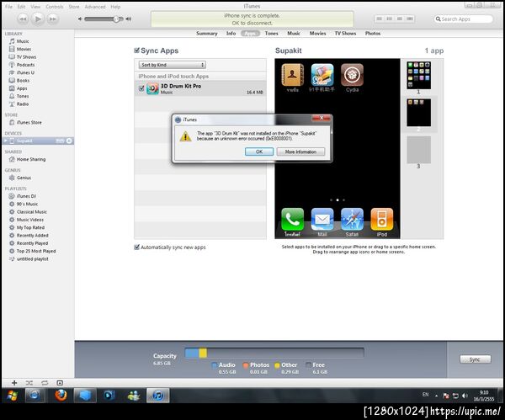Toggle repeat at bottom of sidebar
This screenshot has height=420, width=505.
(45, 383)
